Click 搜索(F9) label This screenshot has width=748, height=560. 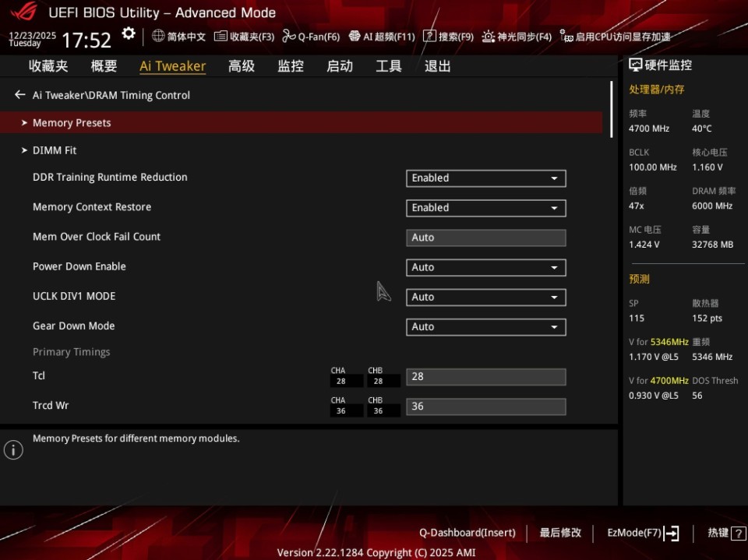[456, 37]
